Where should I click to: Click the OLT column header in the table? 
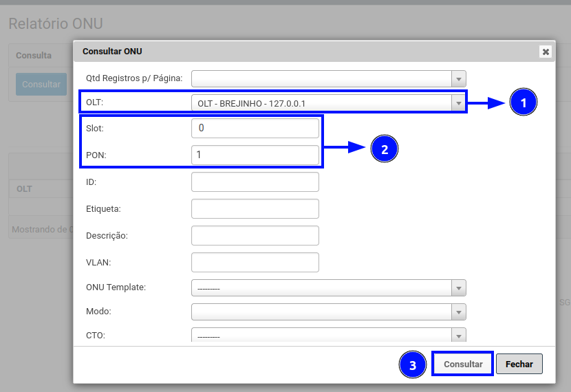point(24,189)
